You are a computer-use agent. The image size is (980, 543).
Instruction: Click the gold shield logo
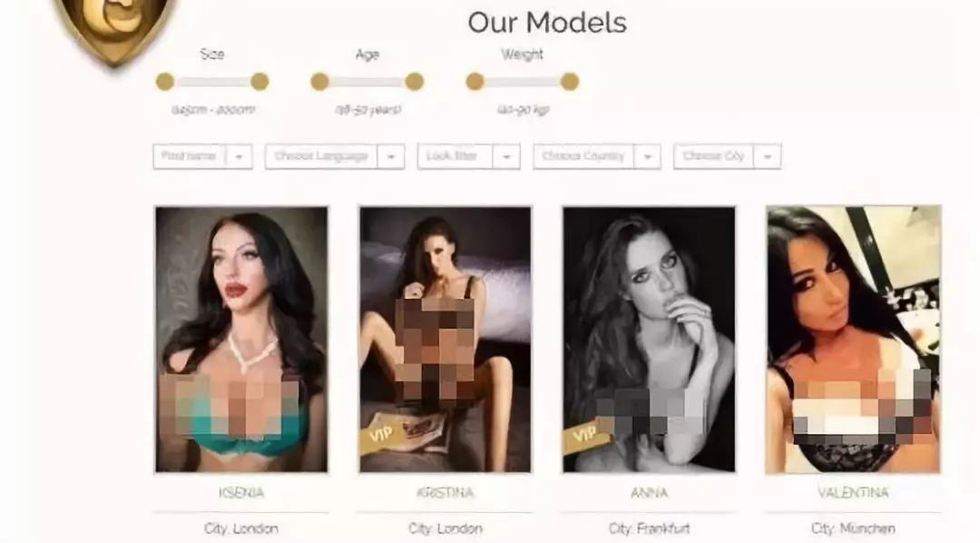coord(113,28)
